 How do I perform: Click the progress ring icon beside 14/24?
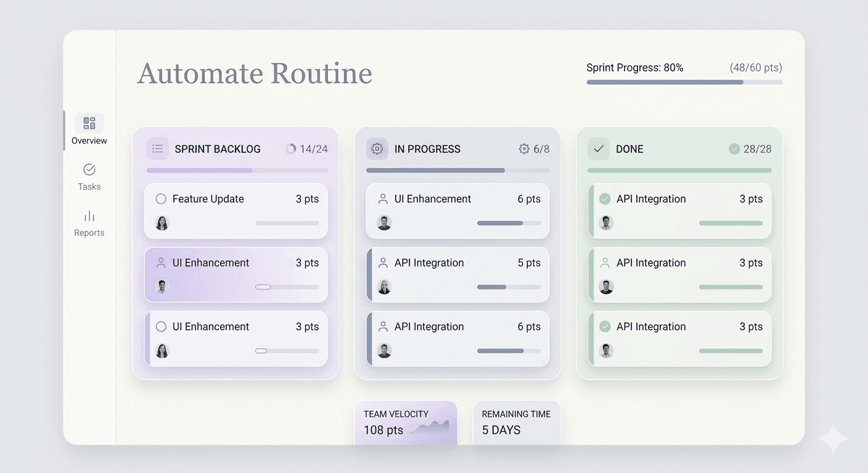coord(291,149)
